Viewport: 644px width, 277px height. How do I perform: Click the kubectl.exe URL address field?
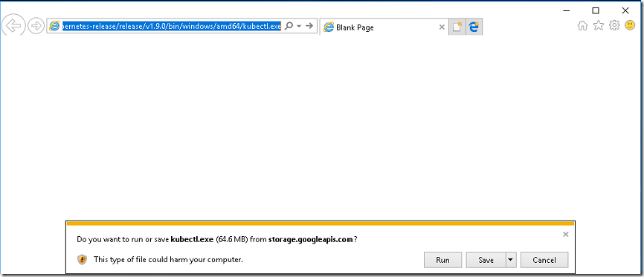[171, 26]
